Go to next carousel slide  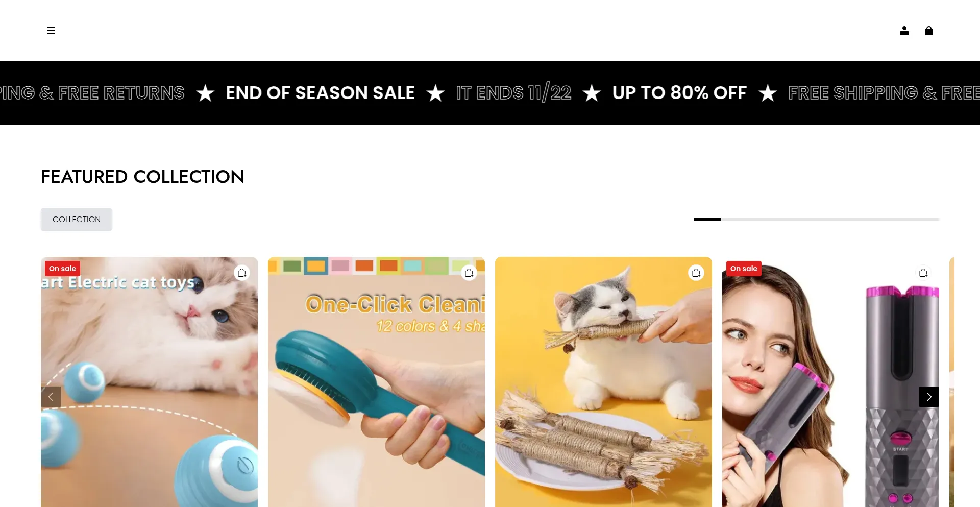click(929, 397)
